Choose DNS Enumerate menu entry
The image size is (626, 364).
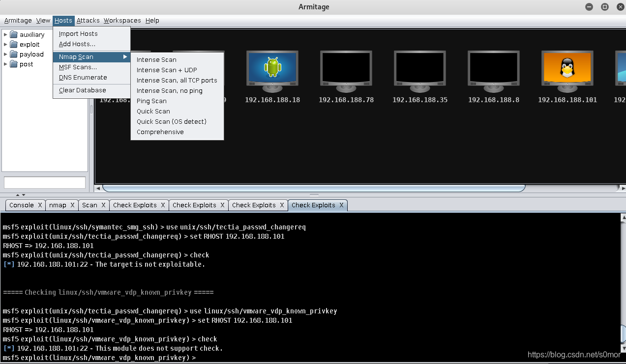(x=91, y=78)
